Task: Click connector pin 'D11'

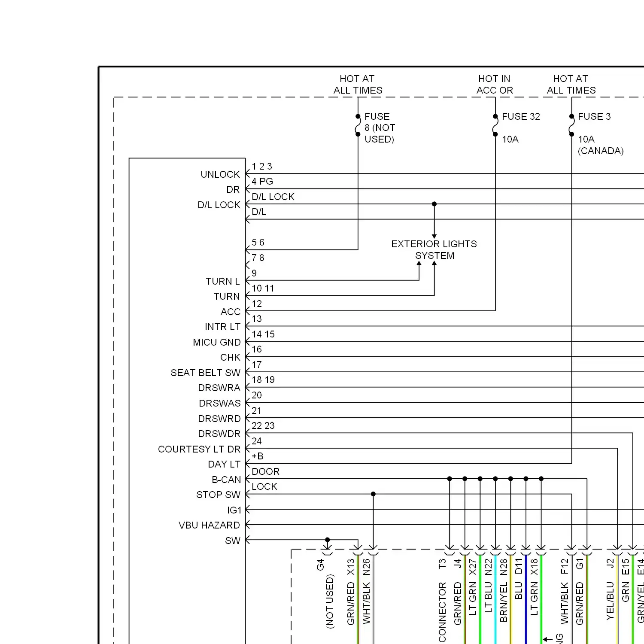Action: point(519,566)
